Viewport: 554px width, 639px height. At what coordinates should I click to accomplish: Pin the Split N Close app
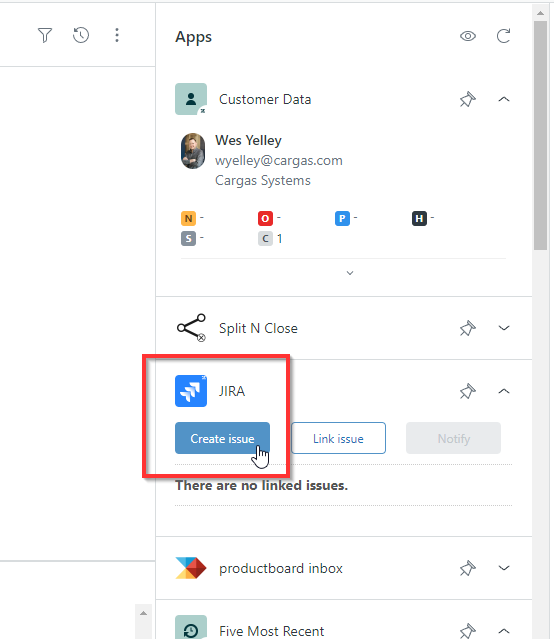click(468, 328)
